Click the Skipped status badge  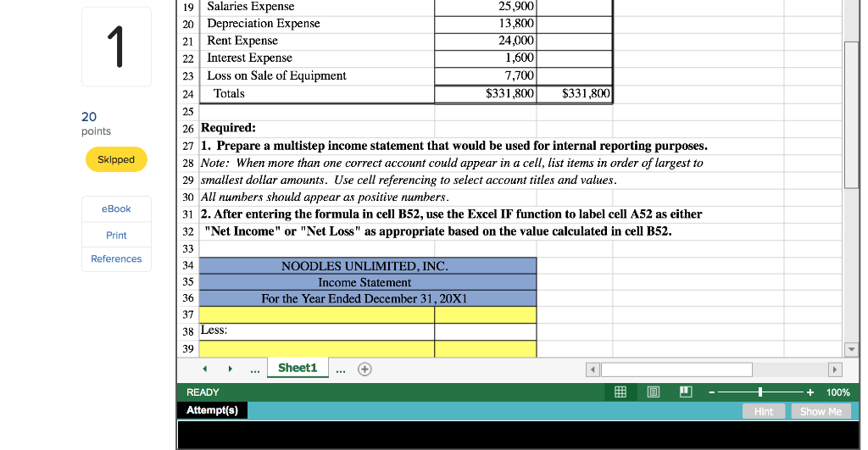pyautogui.click(x=116, y=159)
